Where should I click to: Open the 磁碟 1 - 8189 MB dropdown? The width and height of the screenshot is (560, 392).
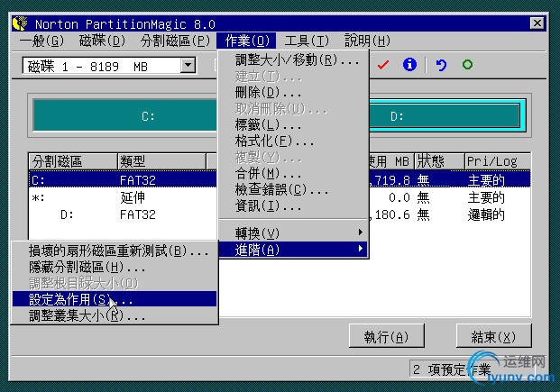coord(188,66)
